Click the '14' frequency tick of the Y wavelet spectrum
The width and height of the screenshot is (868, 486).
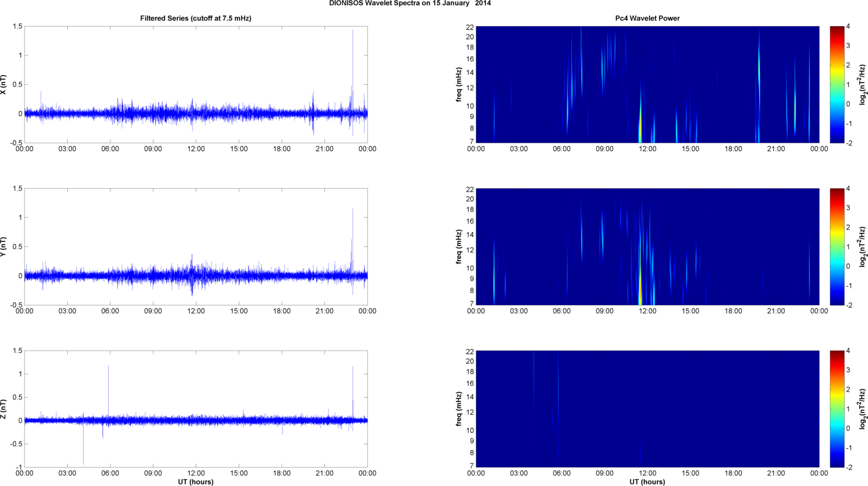point(470,235)
